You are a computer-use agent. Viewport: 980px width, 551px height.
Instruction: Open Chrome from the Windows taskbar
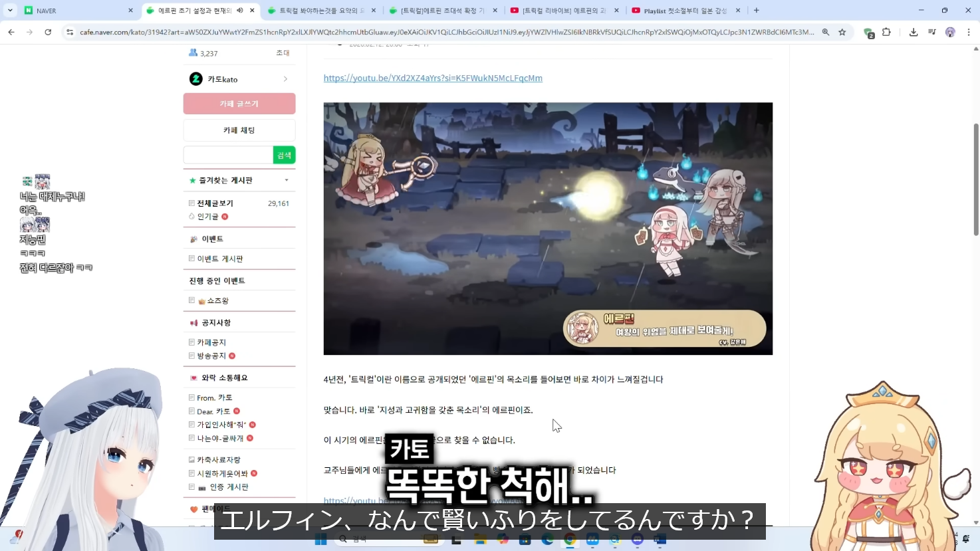point(570,539)
